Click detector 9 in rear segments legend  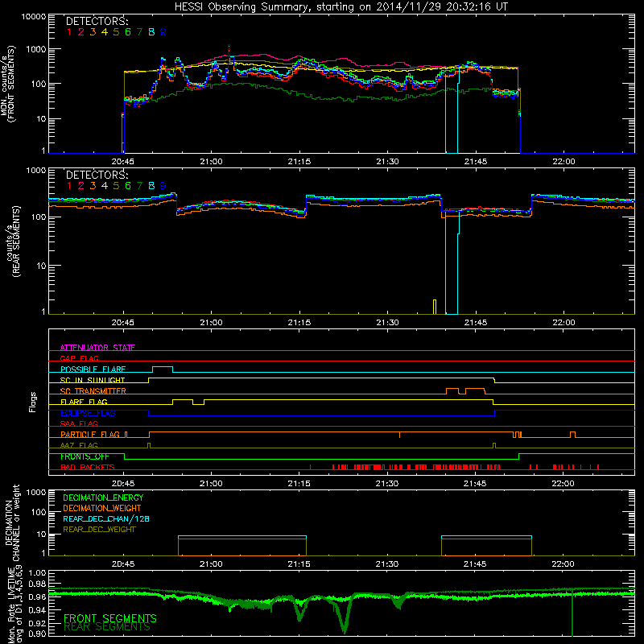click(163, 186)
